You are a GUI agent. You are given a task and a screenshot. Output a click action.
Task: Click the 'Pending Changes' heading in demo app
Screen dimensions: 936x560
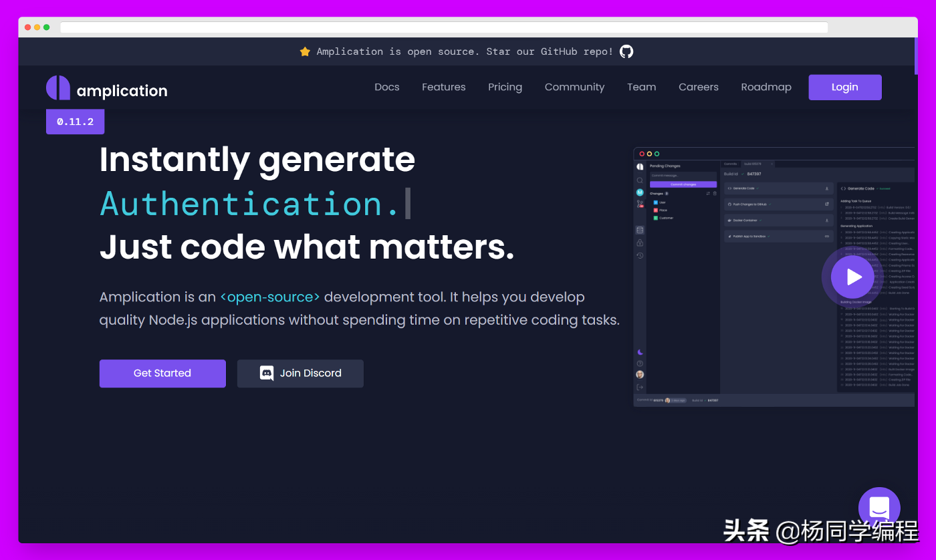point(665,166)
